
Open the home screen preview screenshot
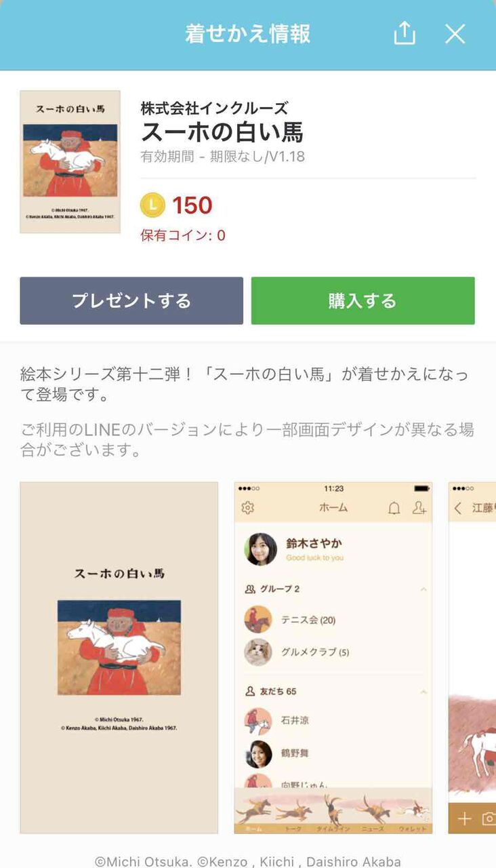(x=333, y=658)
